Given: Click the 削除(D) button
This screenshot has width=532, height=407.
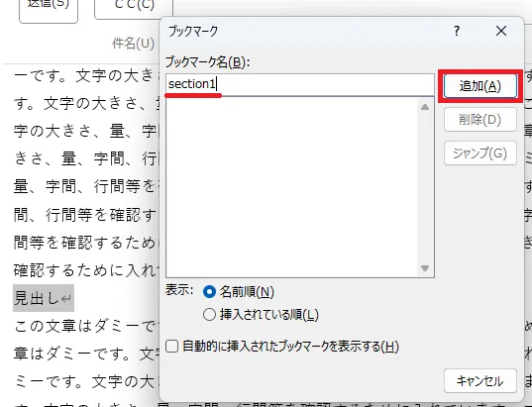Looking at the screenshot, I should point(480,120).
